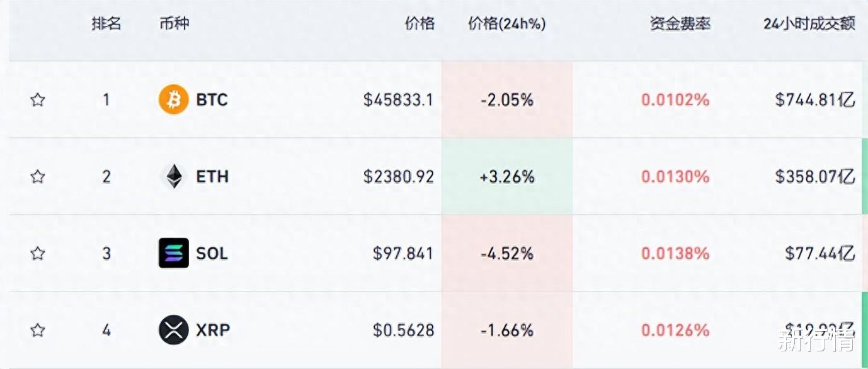Sort by 价格(24h%) column header
The width and height of the screenshot is (868, 369).
507,24
